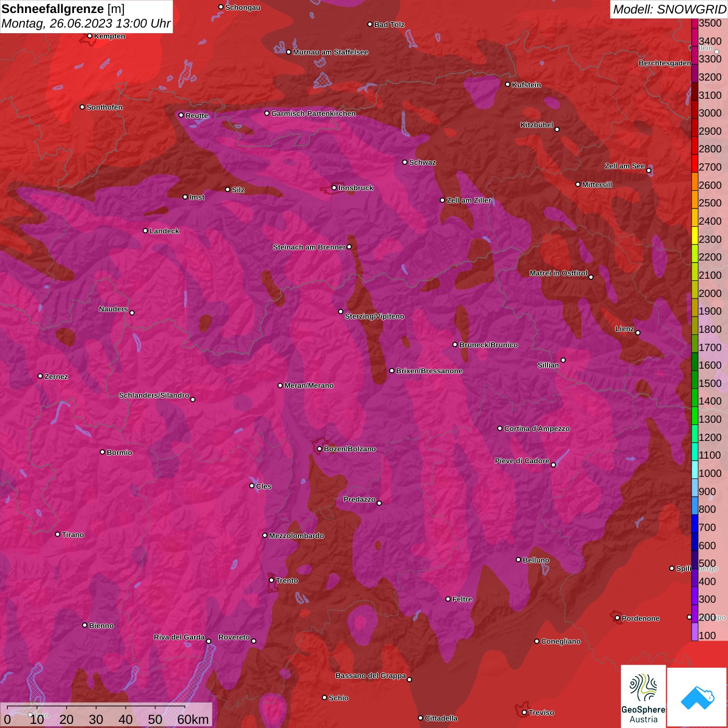The height and width of the screenshot is (728, 728).
Task: Select the light cyan 1000 legend swatch
Action: click(x=695, y=470)
